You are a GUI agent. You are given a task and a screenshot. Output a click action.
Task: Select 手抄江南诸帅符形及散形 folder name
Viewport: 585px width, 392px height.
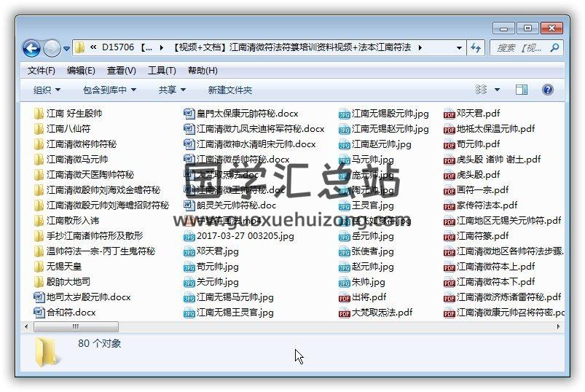(95, 236)
